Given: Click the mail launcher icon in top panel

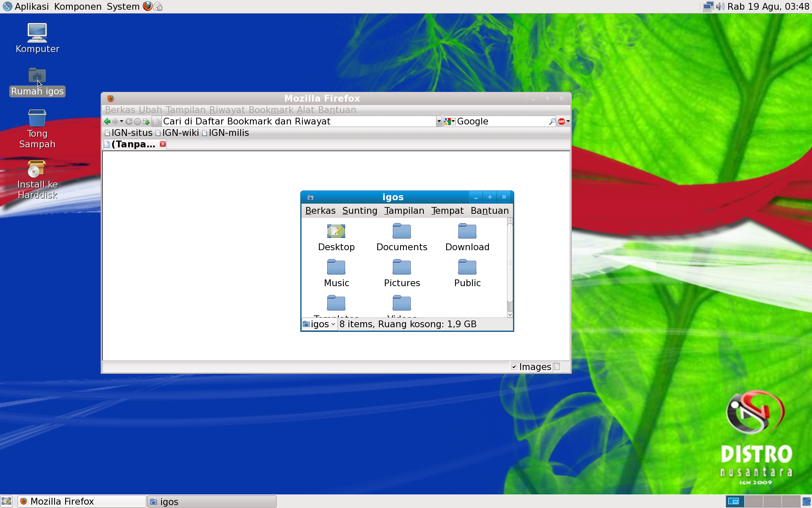Looking at the screenshot, I should coord(158,6).
